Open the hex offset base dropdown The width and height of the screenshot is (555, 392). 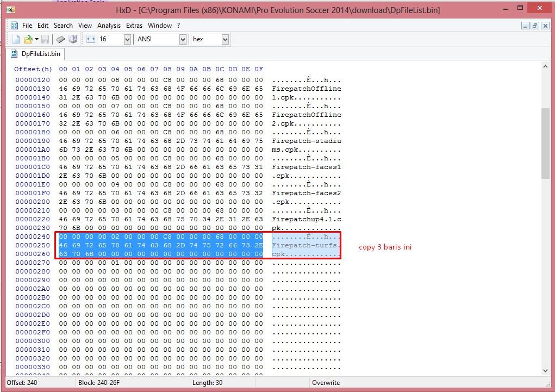[x=225, y=39]
